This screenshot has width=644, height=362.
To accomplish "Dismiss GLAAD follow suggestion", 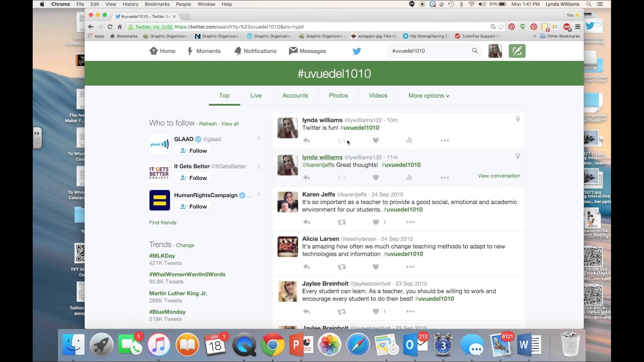I will click(x=259, y=138).
